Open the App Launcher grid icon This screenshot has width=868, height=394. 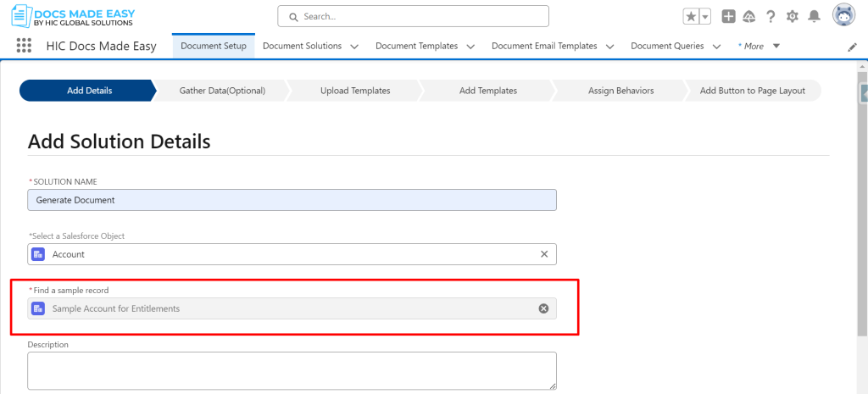click(24, 46)
